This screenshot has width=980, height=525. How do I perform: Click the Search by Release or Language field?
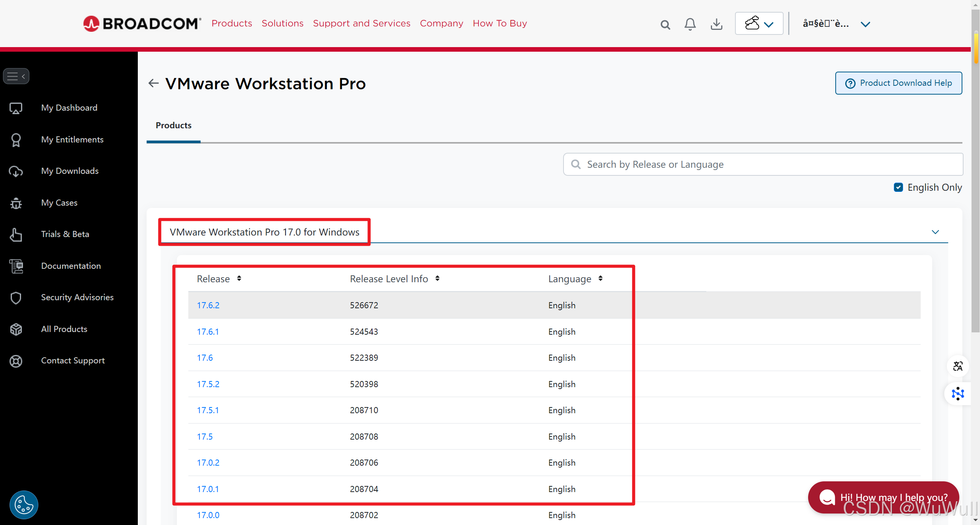tap(763, 164)
